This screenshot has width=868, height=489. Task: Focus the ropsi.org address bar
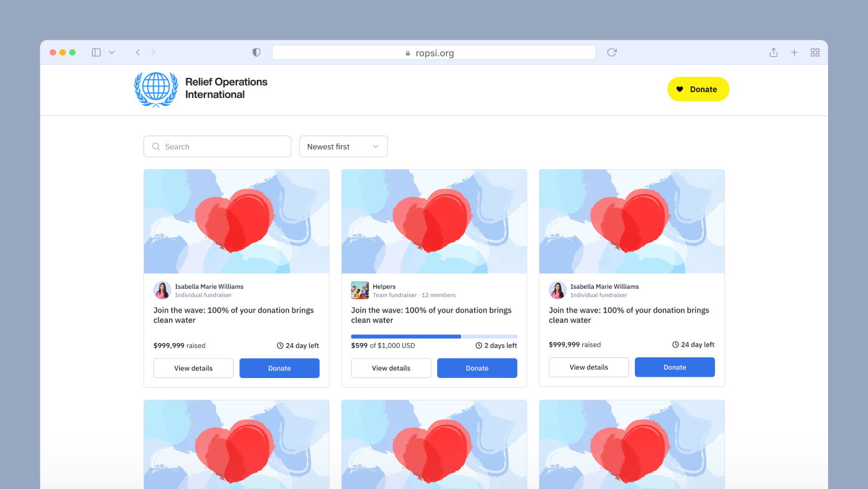[x=434, y=52]
